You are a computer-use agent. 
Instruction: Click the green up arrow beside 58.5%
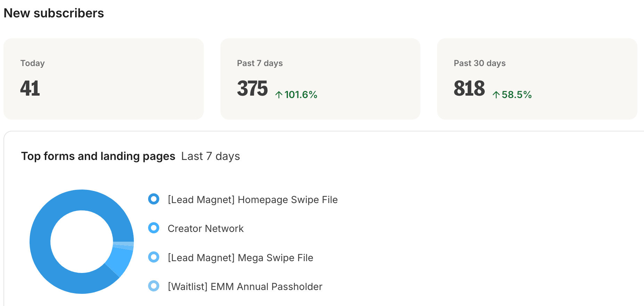pyautogui.click(x=496, y=95)
